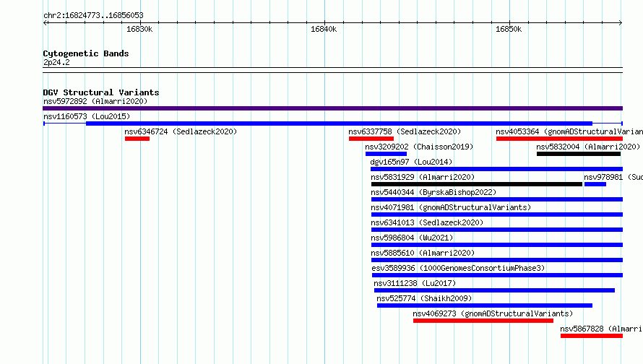
Task: Open nsv3111238 (Lu2017) label
Action: [x=415, y=283]
